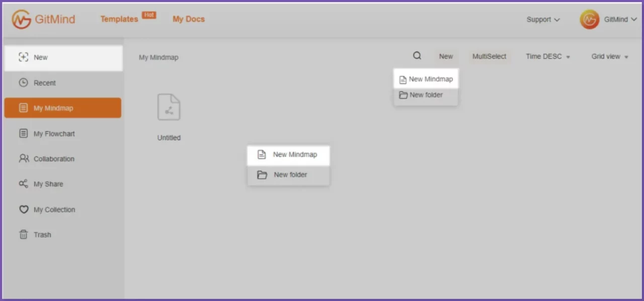Open the GitMind account menu chevron

coord(633,20)
